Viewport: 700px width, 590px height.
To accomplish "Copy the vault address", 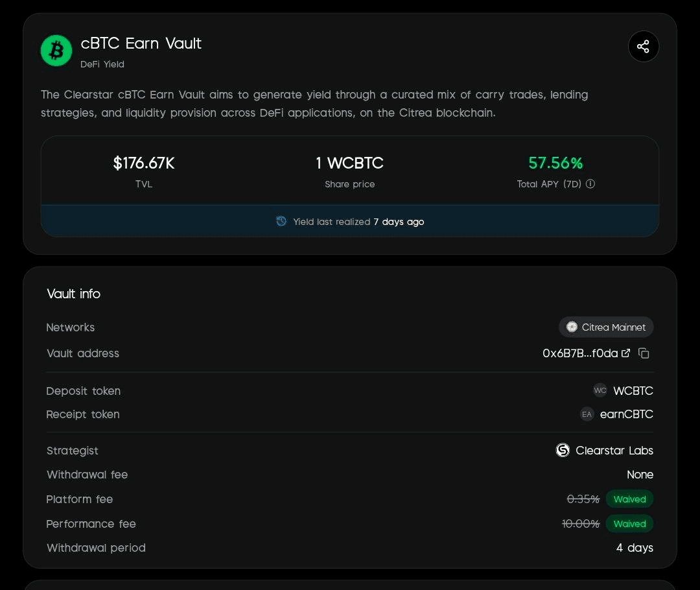I will (644, 353).
